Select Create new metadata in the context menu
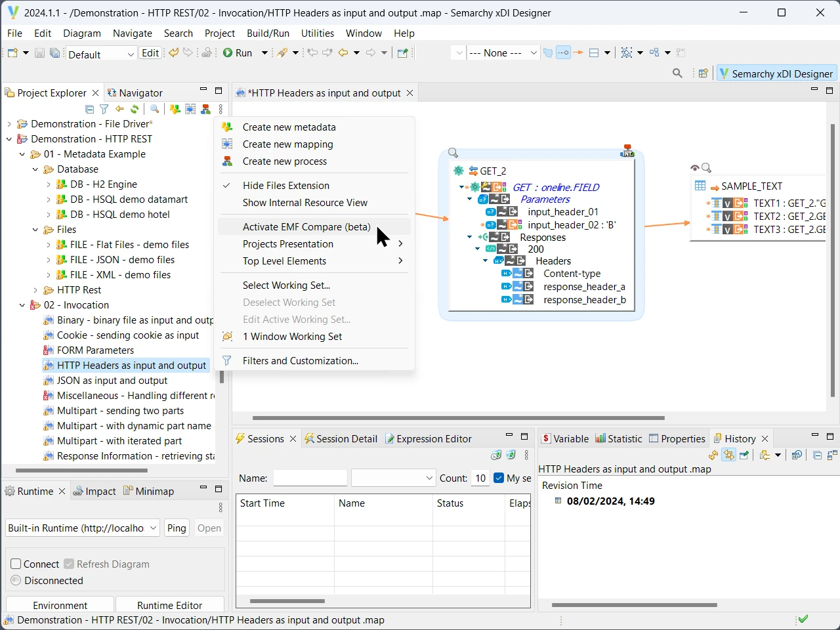This screenshot has height=630, width=840. tap(289, 127)
